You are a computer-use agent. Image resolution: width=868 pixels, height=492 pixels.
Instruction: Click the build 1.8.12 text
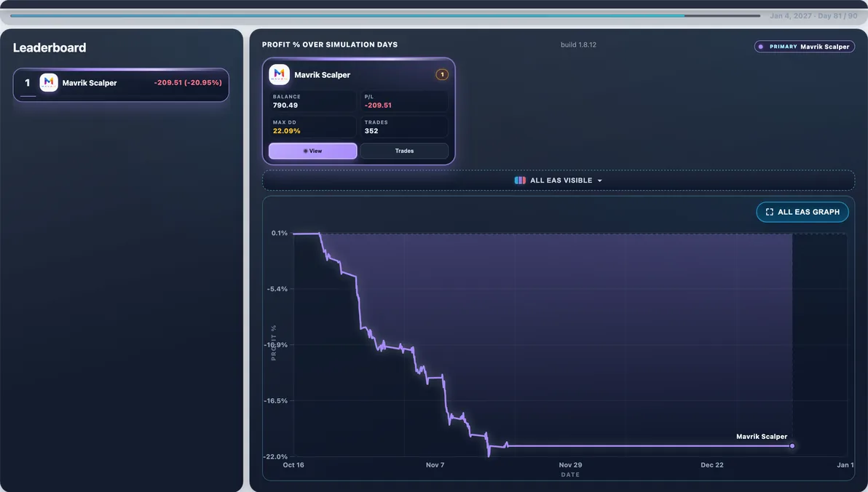(x=578, y=45)
